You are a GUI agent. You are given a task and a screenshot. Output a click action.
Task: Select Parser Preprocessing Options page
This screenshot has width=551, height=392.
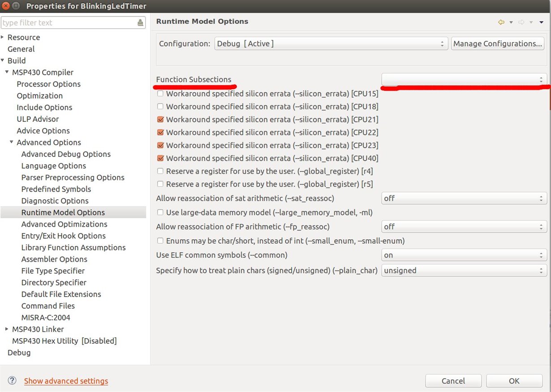(x=73, y=177)
